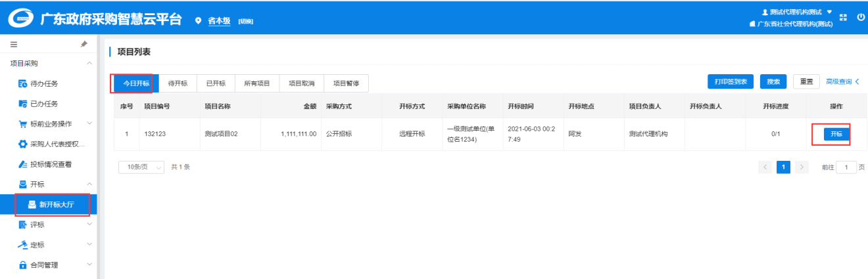Click the 打印签到表 button
Viewport: 868px width, 279px height.
point(731,81)
